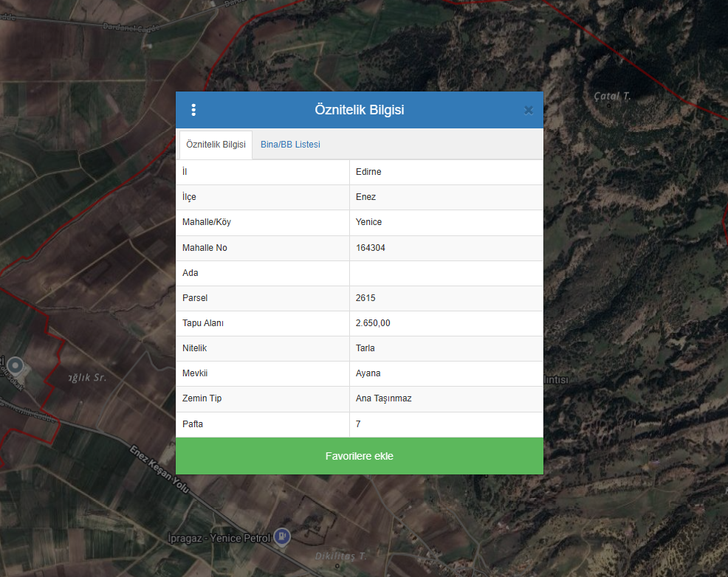Select the Öznitelik Bilgisi tab
The width and height of the screenshot is (728, 577).
coord(216,145)
